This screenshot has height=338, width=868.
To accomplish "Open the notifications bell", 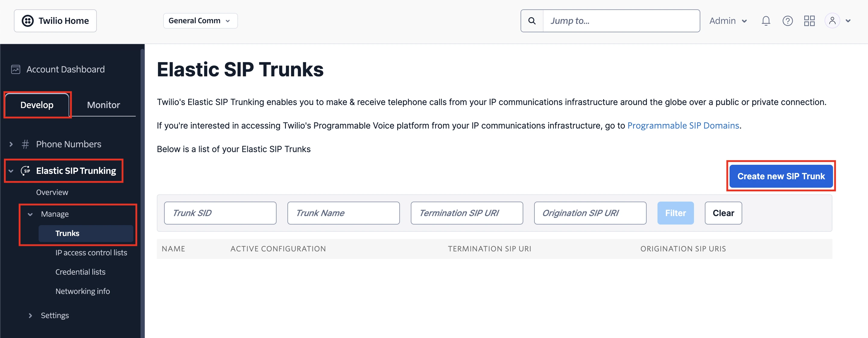I will pos(766,21).
